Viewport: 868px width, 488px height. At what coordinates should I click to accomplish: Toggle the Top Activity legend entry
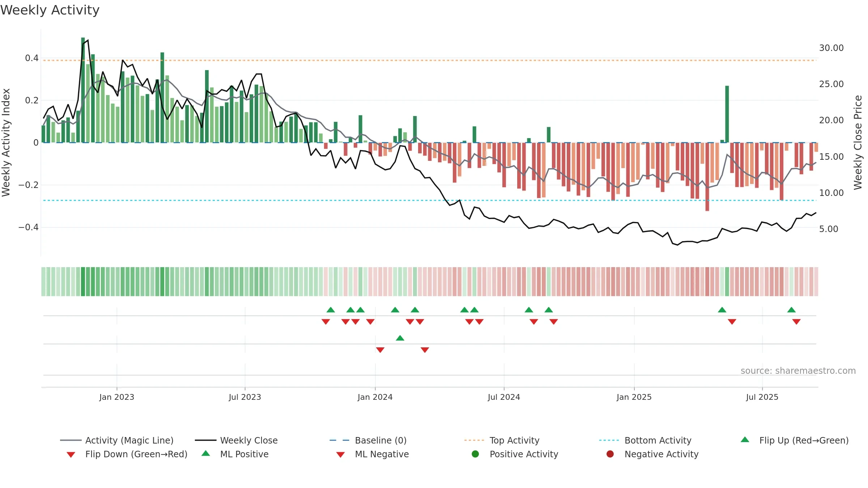click(502, 440)
